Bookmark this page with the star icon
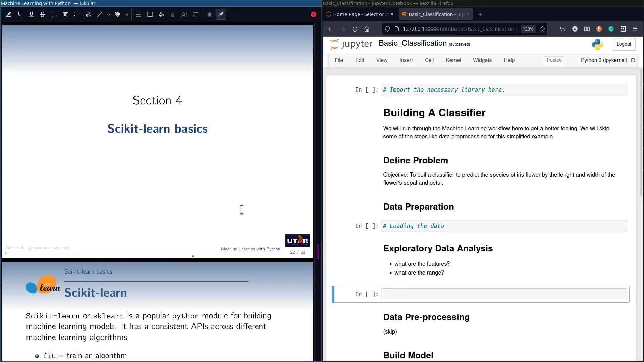The height and width of the screenshot is (362, 644). pyautogui.click(x=542, y=29)
